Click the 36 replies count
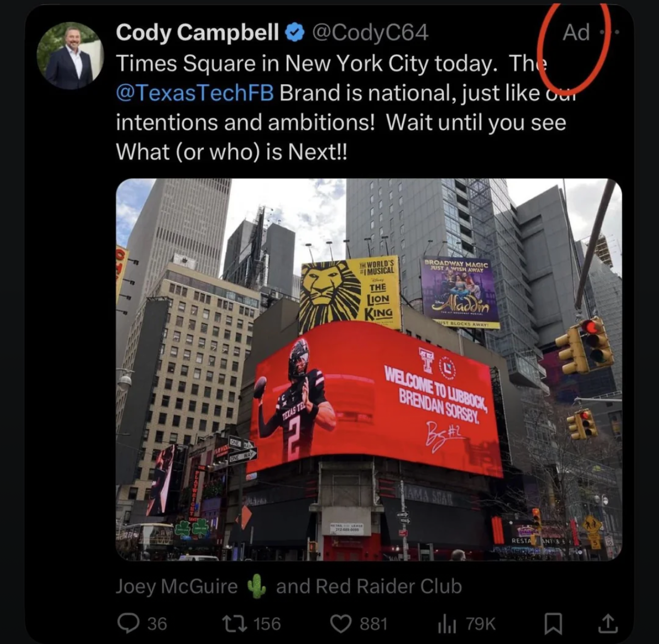This screenshot has width=659, height=644. tap(157, 624)
